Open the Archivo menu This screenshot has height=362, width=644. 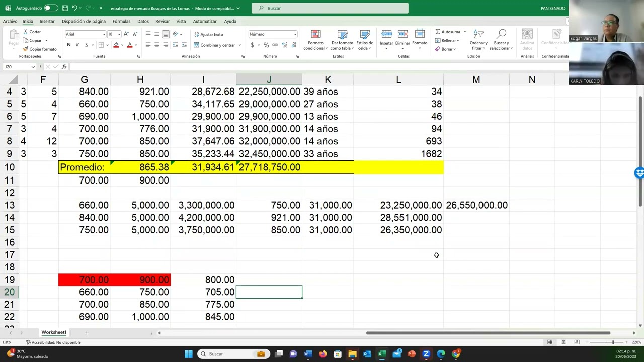click(x=10, y=21)
